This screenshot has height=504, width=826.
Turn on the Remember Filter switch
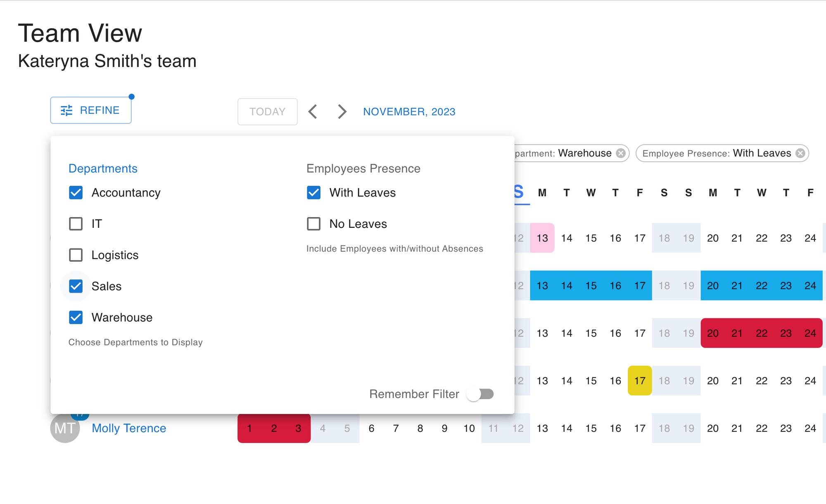480,394
